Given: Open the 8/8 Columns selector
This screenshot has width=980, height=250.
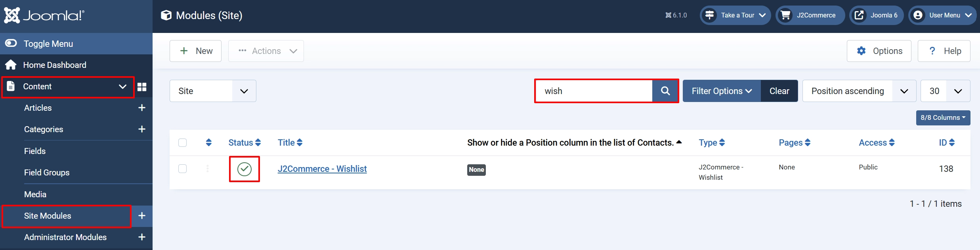Looking at the screenshot, I should tap(943, 118).
